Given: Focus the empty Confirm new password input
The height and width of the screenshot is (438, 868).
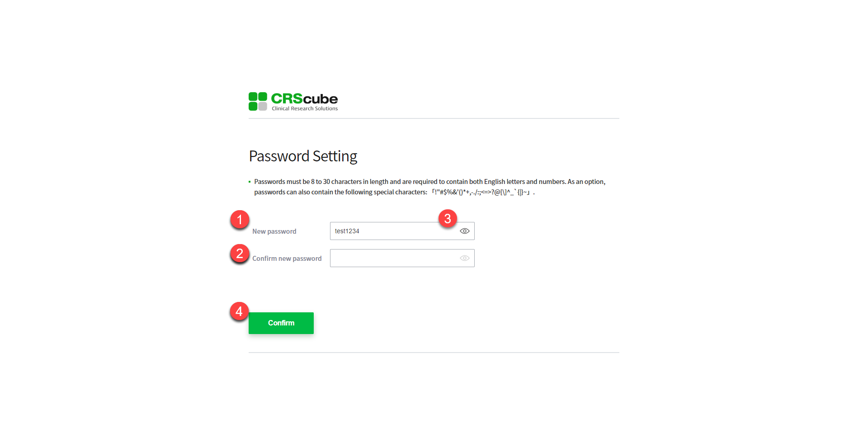Looking at the screenshot, I should (393, 258).
